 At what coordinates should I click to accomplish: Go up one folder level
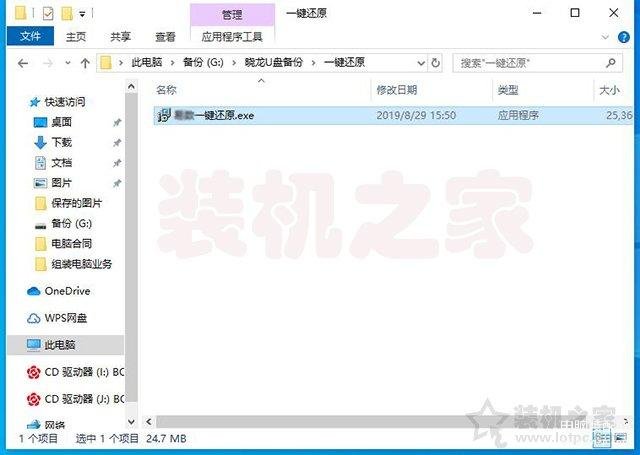tap(85, 63)
